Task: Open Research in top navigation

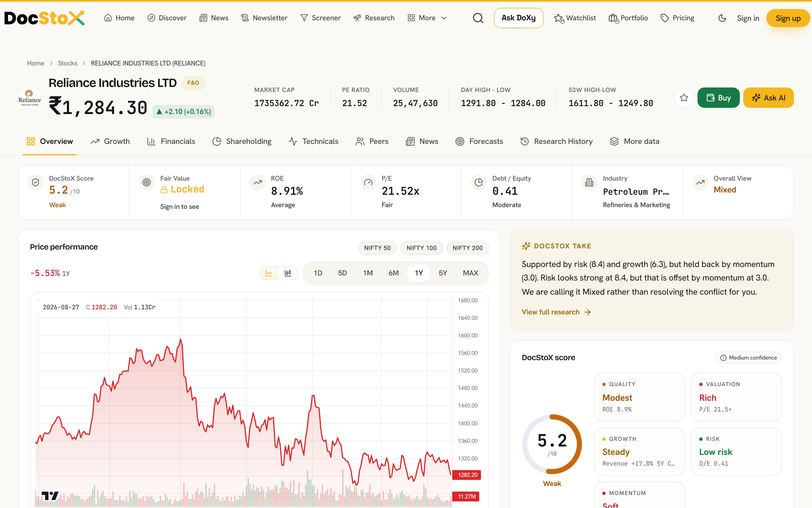Action: [x=374, y=18]
